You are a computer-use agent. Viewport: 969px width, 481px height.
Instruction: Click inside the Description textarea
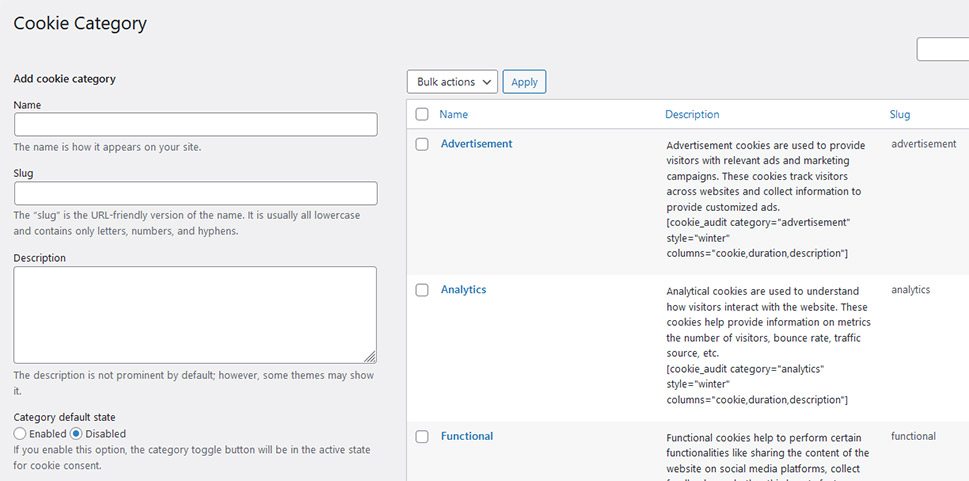[x=195, y=314]
